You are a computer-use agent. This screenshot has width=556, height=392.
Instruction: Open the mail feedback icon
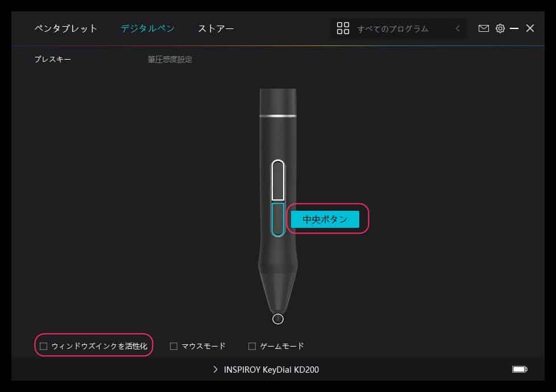point(484,28)
